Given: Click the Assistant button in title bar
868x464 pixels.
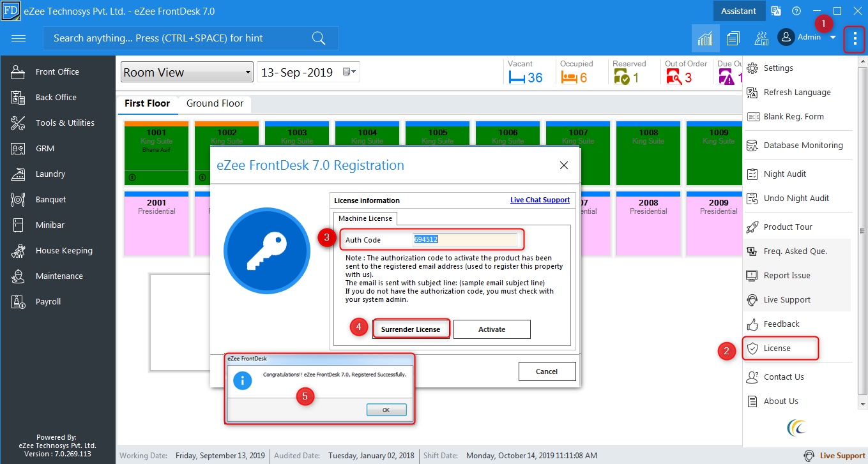Looking at the screenshot, I should coord(738,11).
